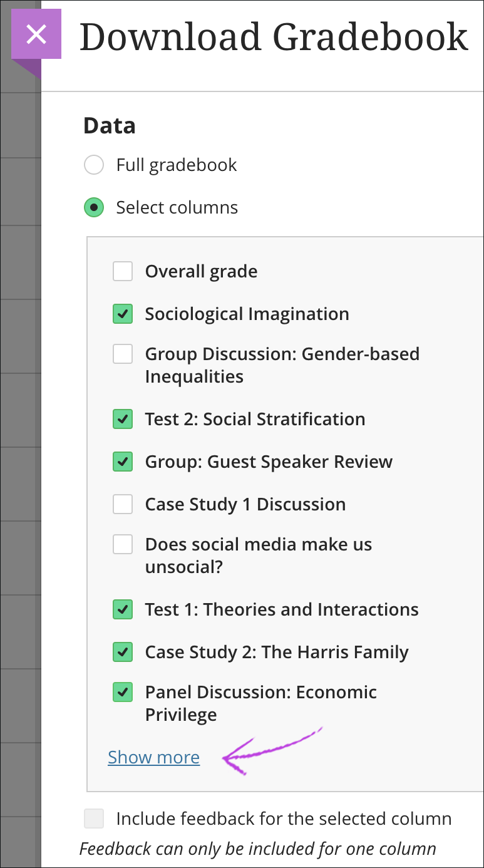
Task: Toggle Include feedback for the selected column
Action: tap(94, 819)
